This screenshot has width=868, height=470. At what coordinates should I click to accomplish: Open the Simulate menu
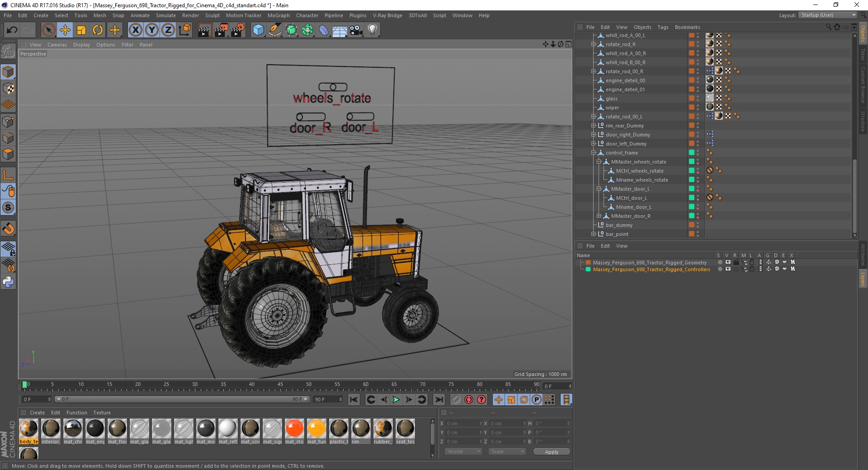pos(166,15)
